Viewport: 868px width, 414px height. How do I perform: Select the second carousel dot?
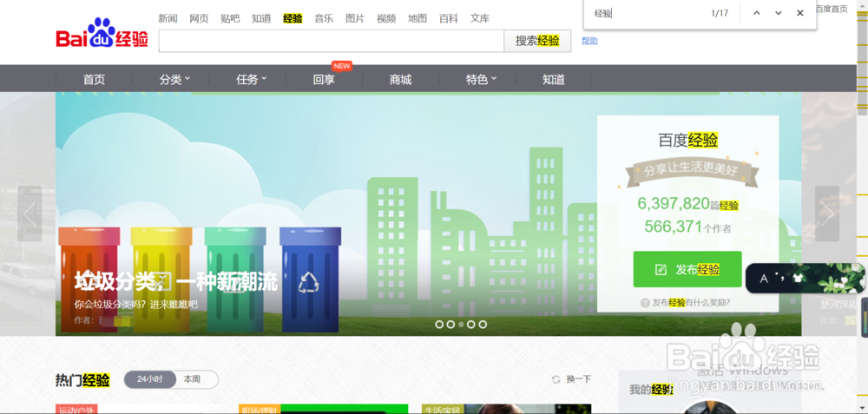450,325
